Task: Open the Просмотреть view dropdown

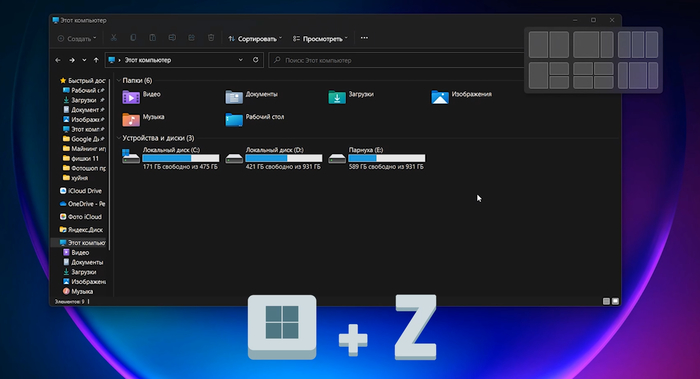Action: point(320,38)
